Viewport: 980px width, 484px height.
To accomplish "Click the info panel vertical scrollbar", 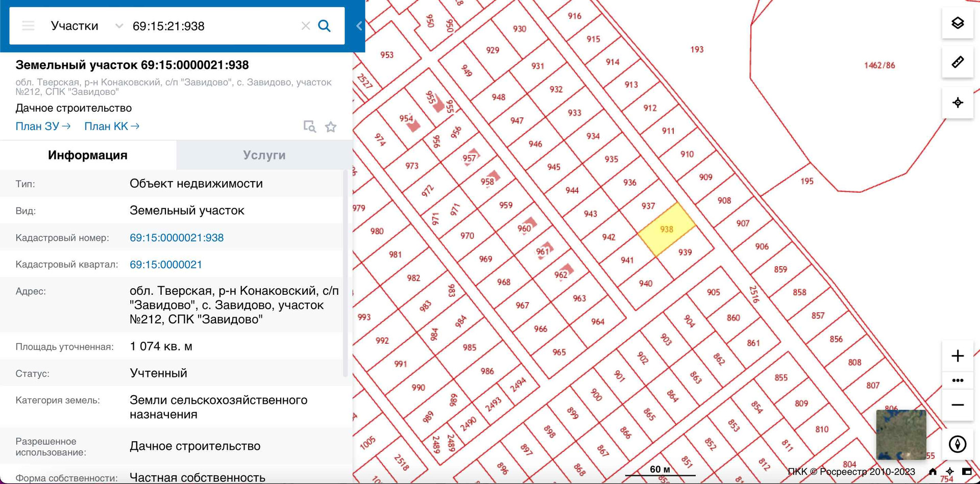I will point(346,273).
